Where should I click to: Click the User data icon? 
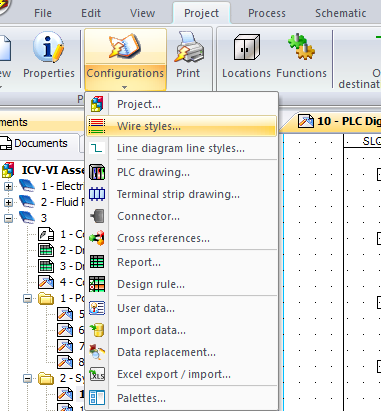click(97, 308)
